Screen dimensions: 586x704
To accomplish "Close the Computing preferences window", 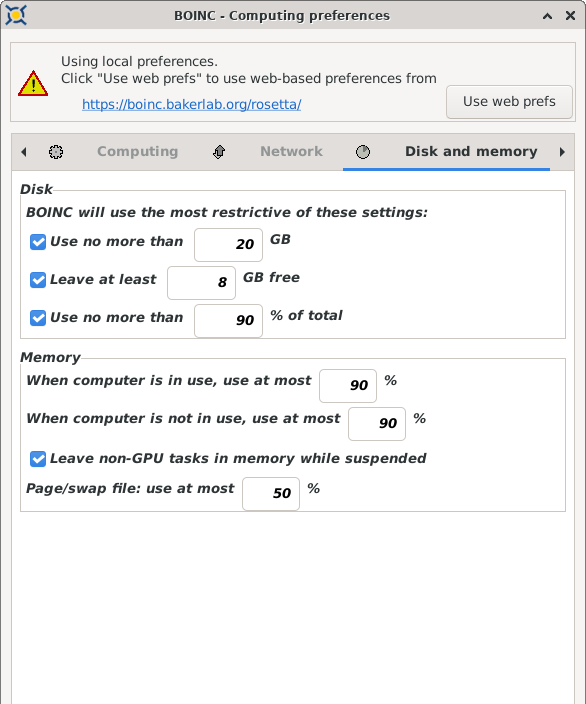I will point(570,16).
